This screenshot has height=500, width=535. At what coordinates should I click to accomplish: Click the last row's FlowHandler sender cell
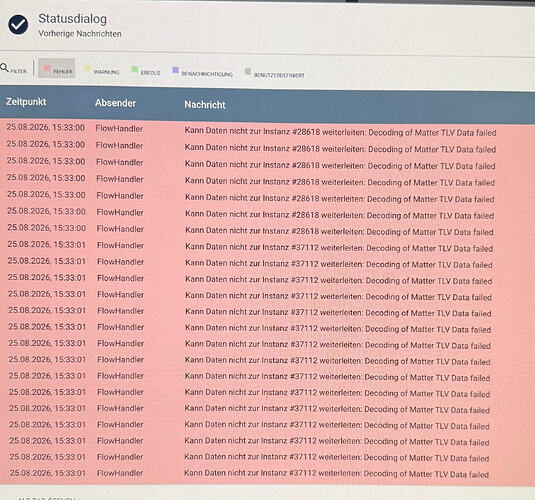pos(120,473)
